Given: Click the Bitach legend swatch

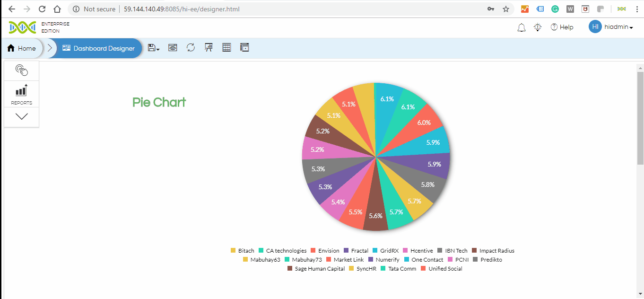Looking at the screenshot, I should pyautogui.click(x=233, y=251).
